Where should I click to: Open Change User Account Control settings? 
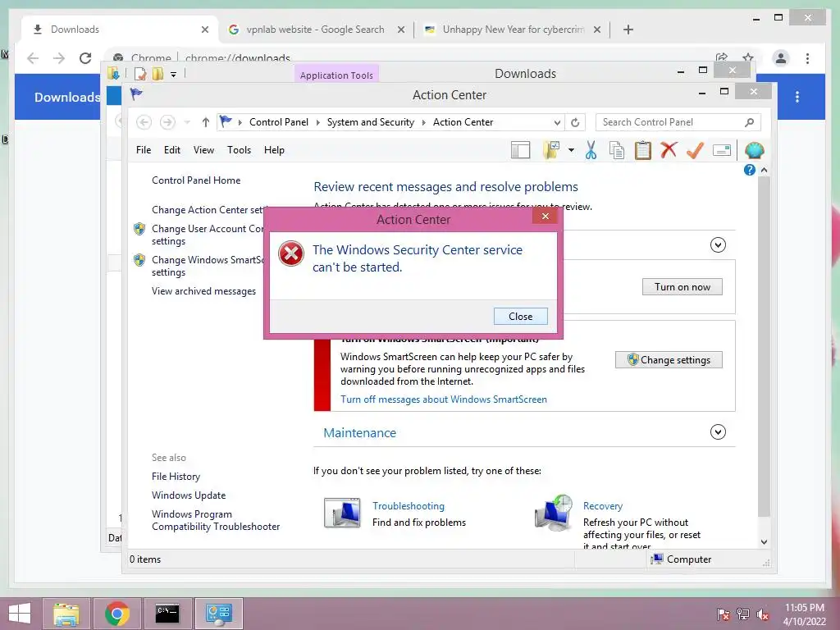coord(208,235)
